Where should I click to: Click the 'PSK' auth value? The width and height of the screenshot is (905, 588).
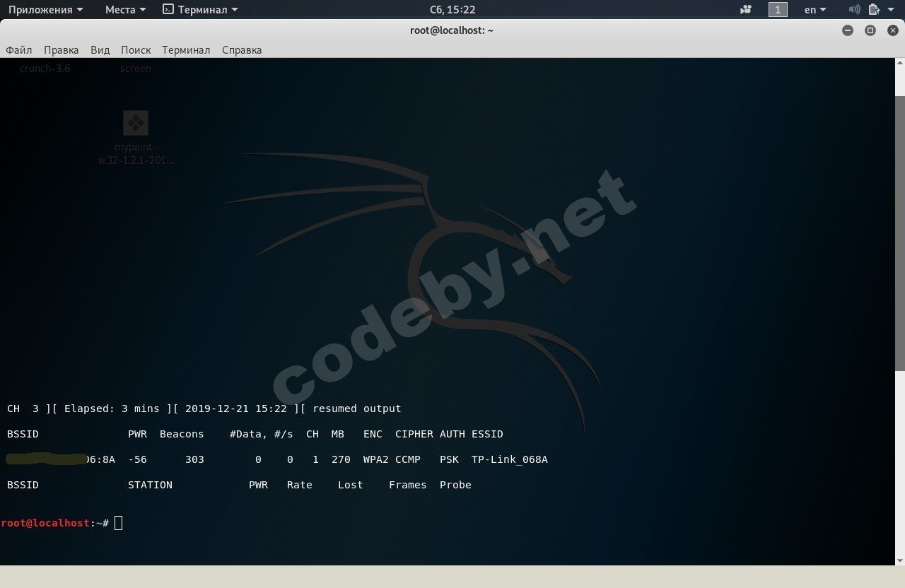click(x=449, y=459)
